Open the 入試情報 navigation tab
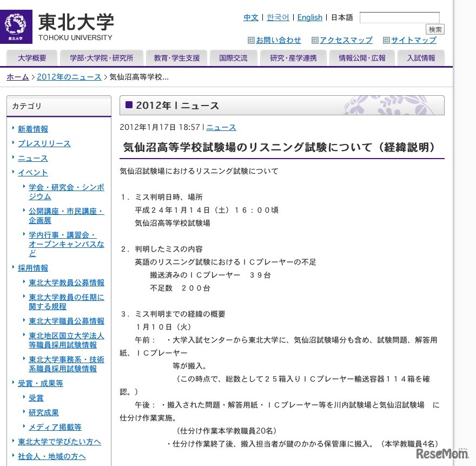This screenshot has height=466, width=476. coord(421,58)
